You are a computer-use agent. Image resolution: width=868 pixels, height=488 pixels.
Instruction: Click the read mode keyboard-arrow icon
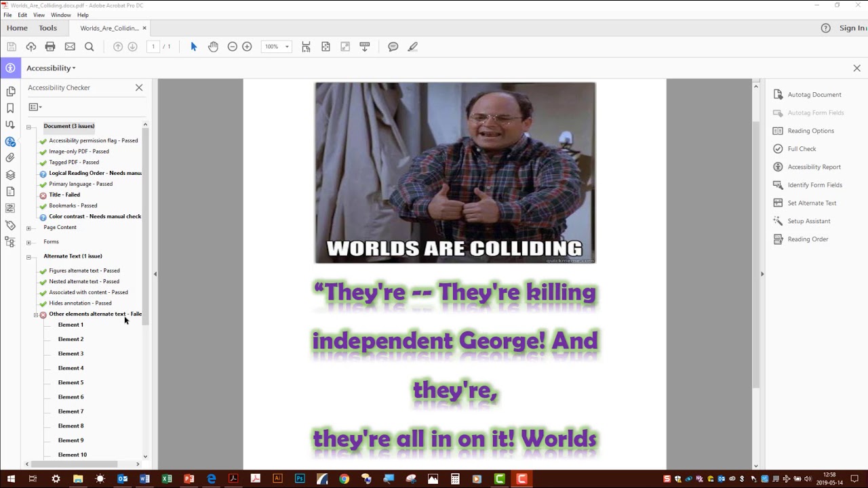tap(365, 47)
